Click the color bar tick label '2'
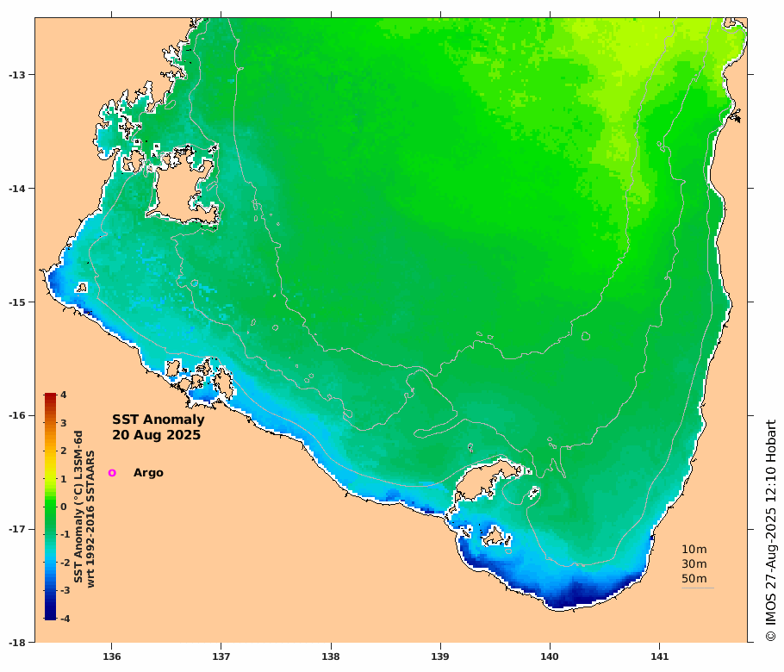 [64, 451]
